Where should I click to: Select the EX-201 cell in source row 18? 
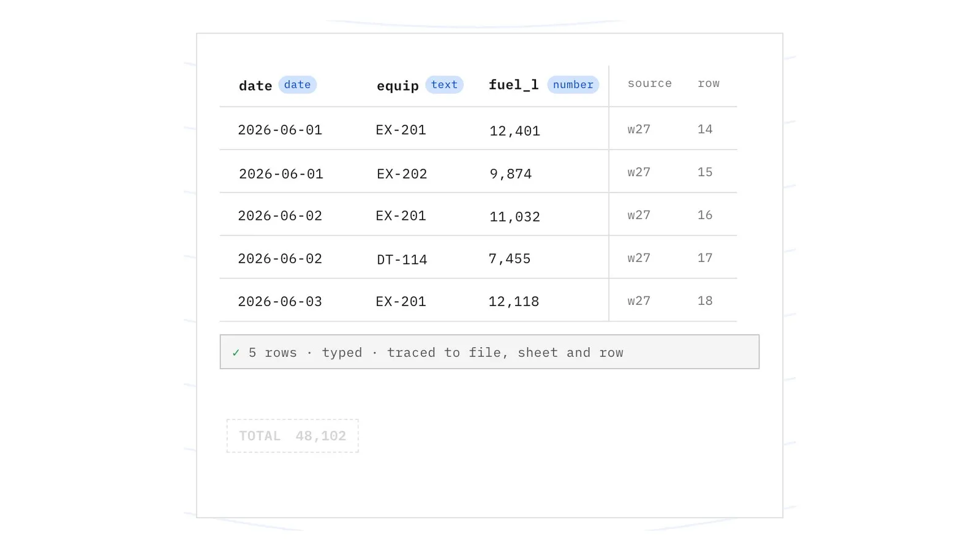click(401, 301)
